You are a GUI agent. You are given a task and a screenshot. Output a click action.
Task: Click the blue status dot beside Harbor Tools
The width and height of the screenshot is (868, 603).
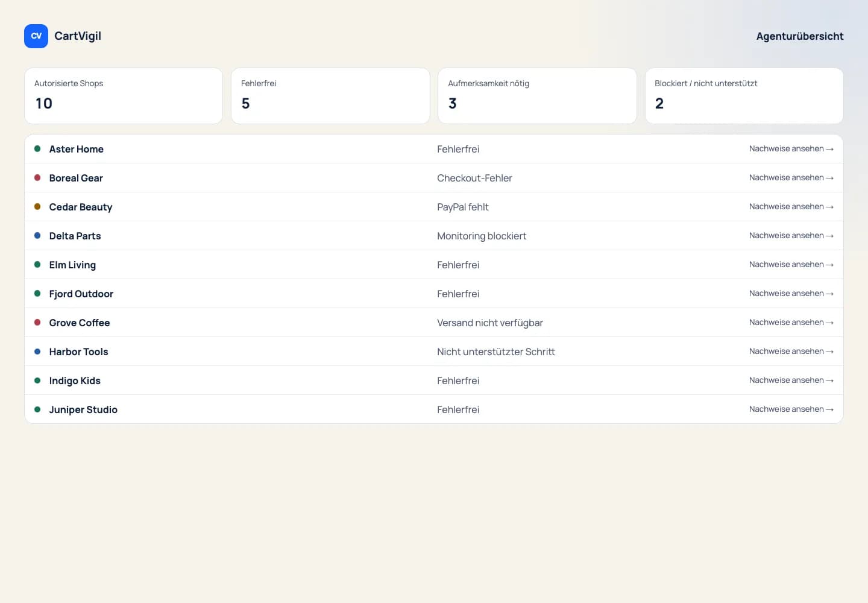[x=37, y=351]
